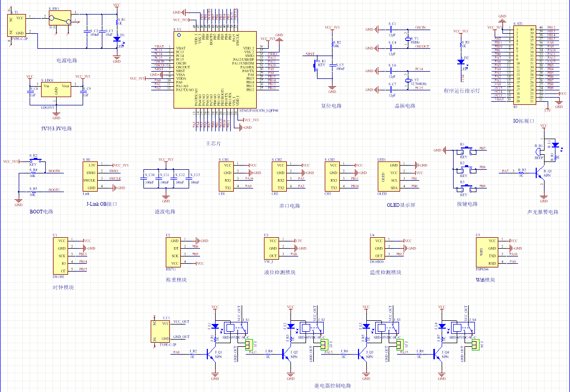
Task: Click the 'STM32F103C8T6_LQFP48' part name text
Action: tap(259, 111)
